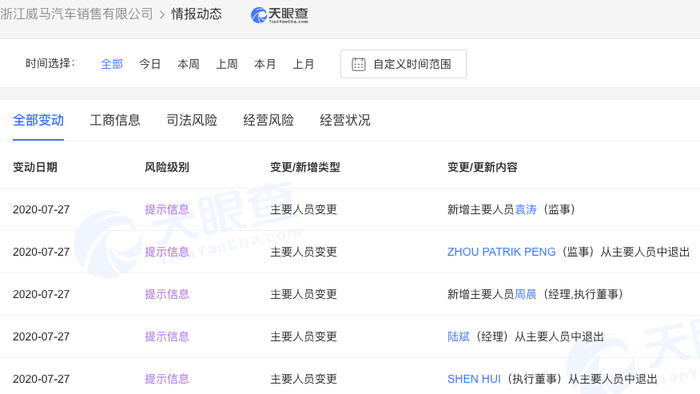Open the 陆斌 person link
The image size is (700, 394).
[x=458, y=336]
